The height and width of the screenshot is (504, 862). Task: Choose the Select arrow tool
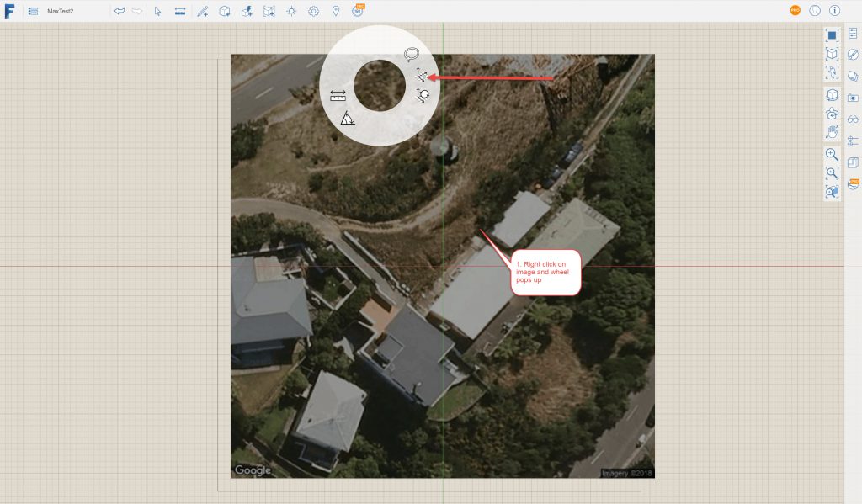tap(157, 11)
